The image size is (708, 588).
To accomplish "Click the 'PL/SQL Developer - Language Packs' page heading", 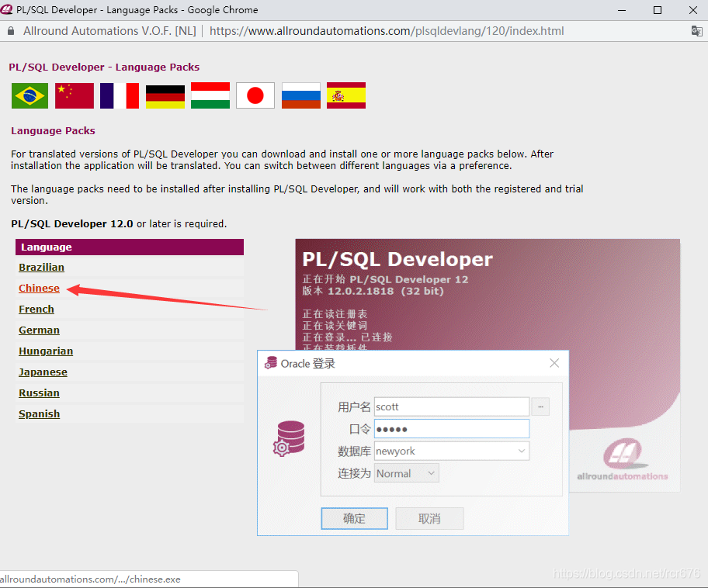I will coord(104,67).
